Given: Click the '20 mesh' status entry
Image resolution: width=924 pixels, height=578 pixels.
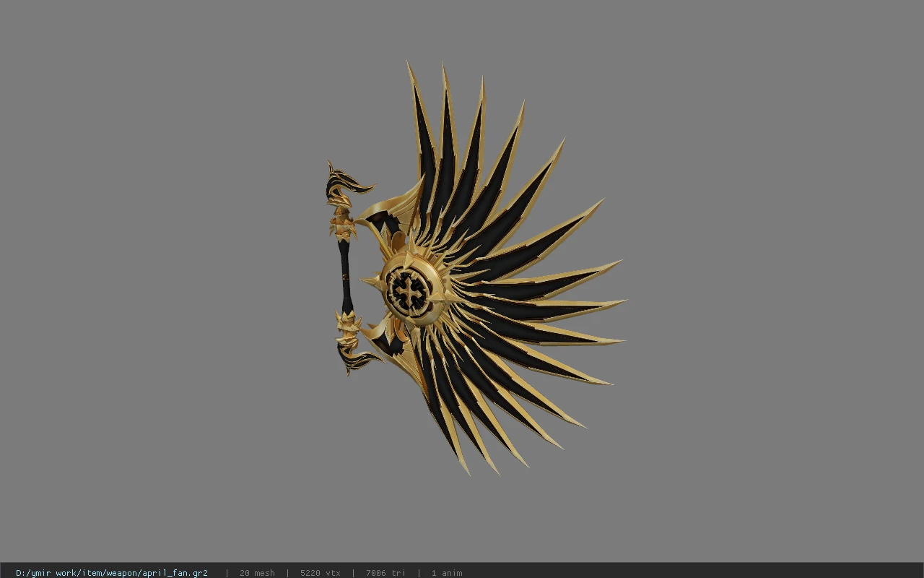Looking at the screenshot, I should pyautogui.click(x=257, y=573).
